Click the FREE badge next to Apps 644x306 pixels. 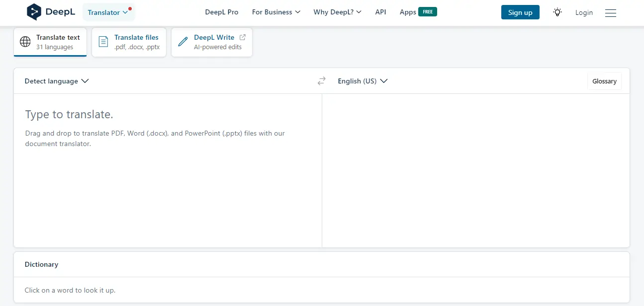click(427, 12)
